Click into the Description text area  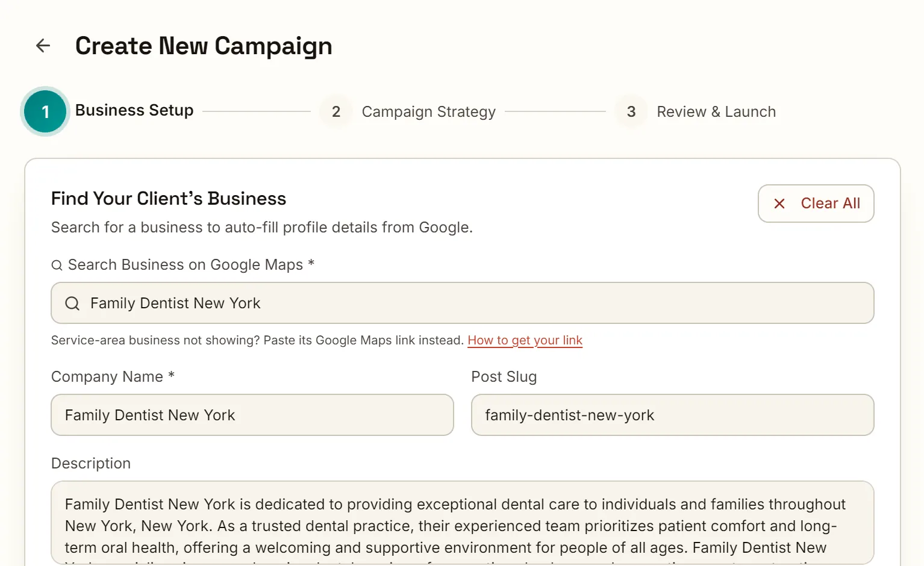pos(463,523)
